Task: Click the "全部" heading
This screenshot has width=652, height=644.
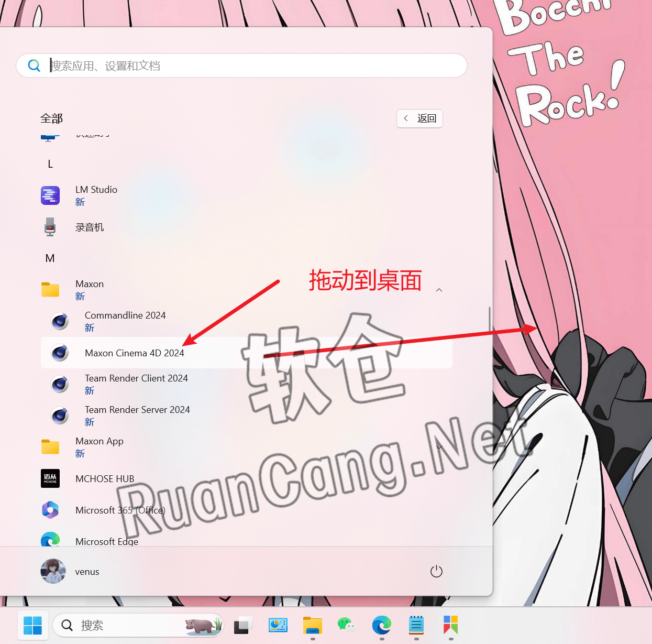Action: [x=51, y=119]
